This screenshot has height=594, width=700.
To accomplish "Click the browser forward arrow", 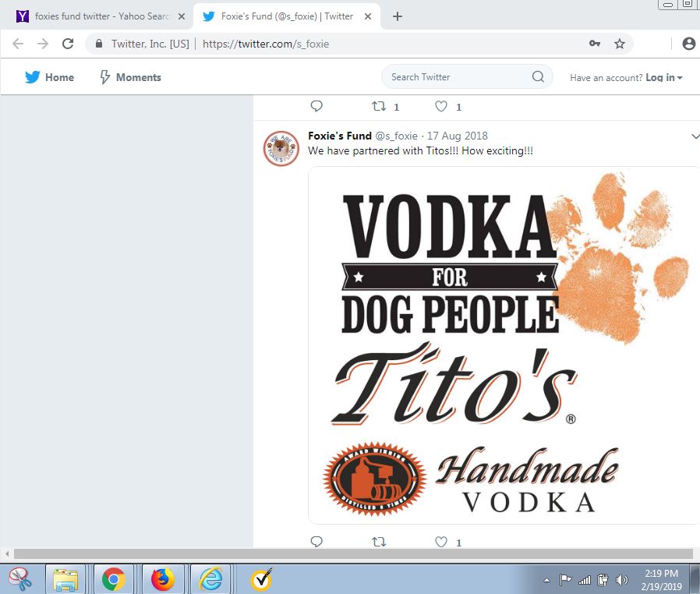I will pyautogui.click(x=43, y=44).
